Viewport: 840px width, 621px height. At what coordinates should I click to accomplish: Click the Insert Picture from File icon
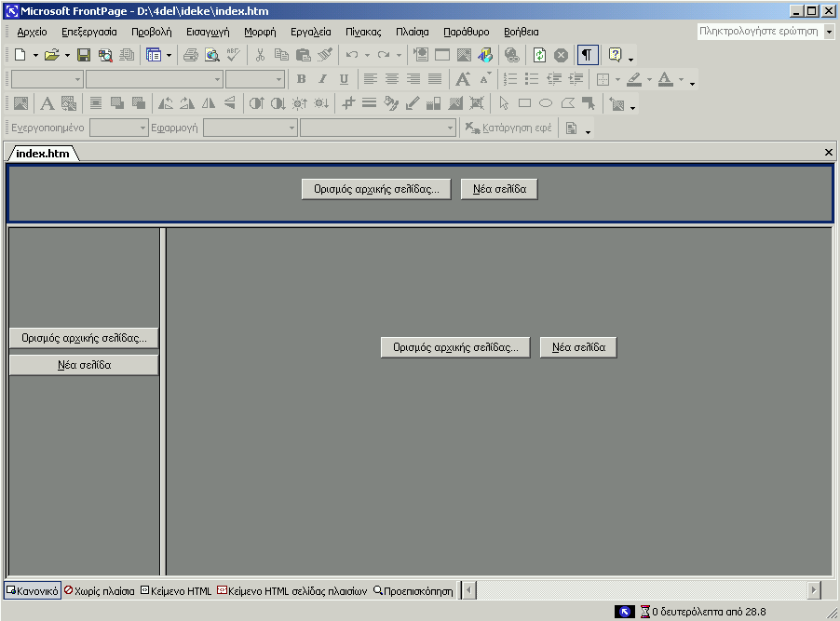coord(464,55)
